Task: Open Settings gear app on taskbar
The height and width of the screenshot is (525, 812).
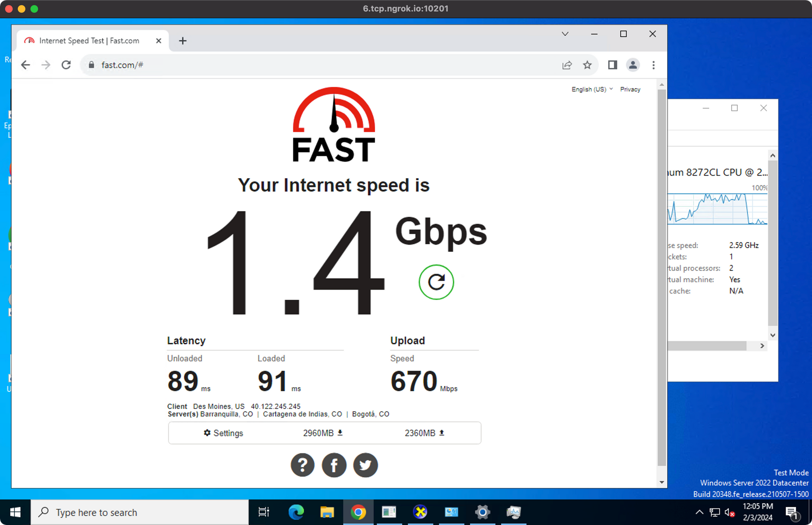Action: [482, 512]
